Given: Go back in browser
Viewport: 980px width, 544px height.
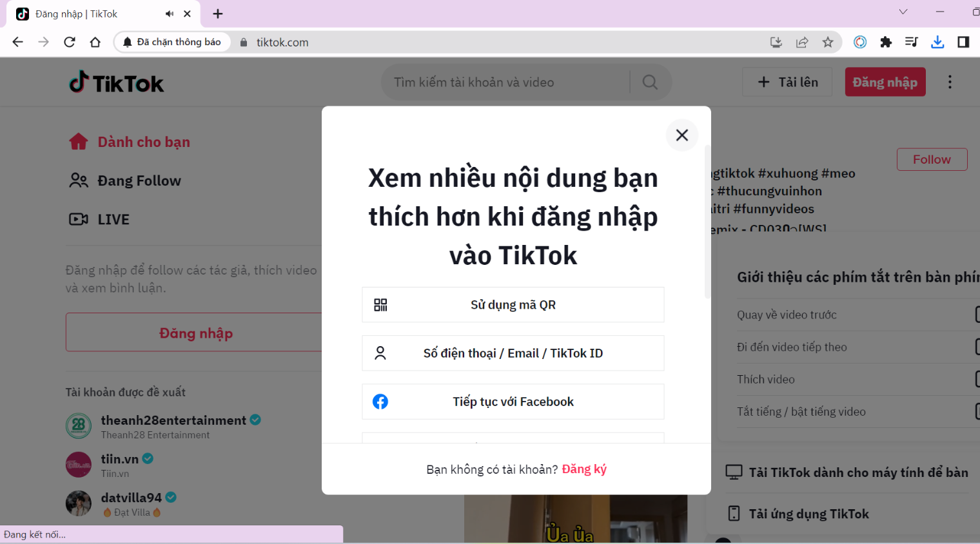Looking at the screenshot, I should (x=17, y=42).
